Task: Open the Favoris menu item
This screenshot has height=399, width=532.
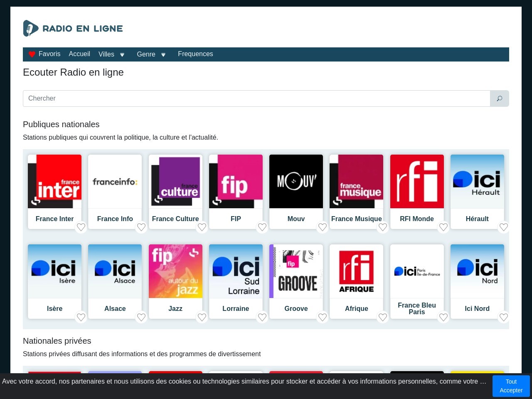Action: 44,54
